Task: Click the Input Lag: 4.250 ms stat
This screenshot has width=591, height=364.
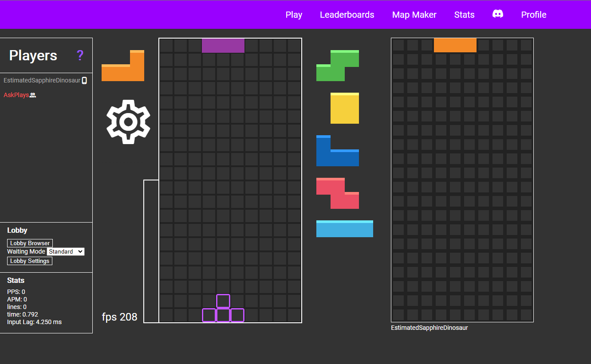Action: (x=35, y=322)
